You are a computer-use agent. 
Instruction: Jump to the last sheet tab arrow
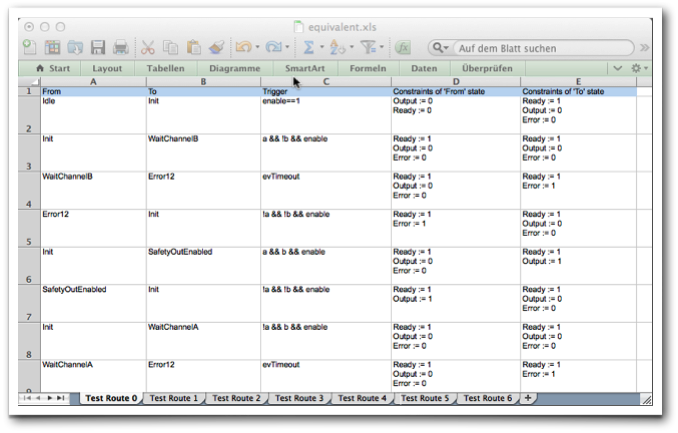click(61, 398)
